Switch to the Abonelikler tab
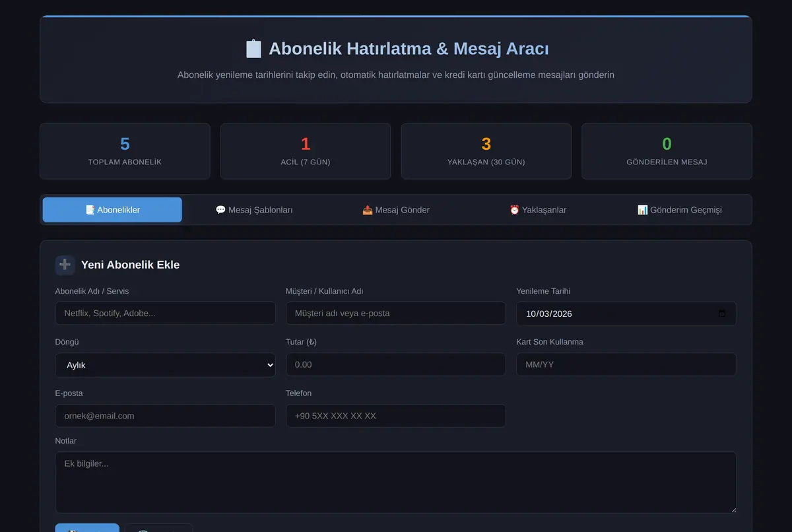Viewport: 792px width, 532px height. (x=112, y=210)
